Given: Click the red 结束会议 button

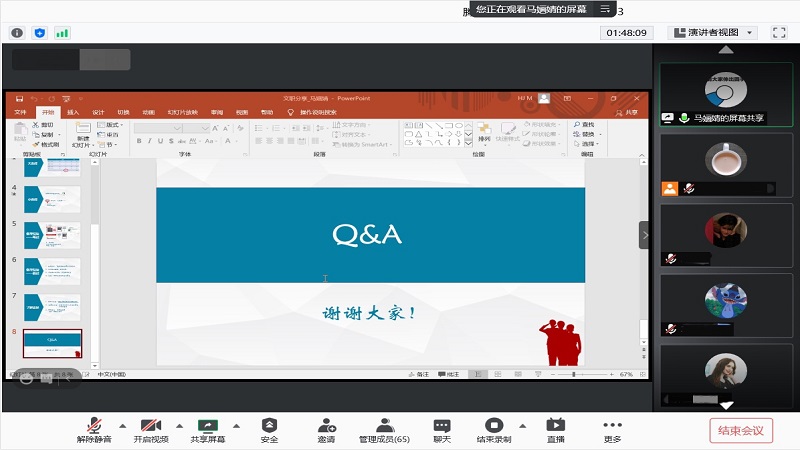Looking at the screenshot, I should tap(741, 431).
